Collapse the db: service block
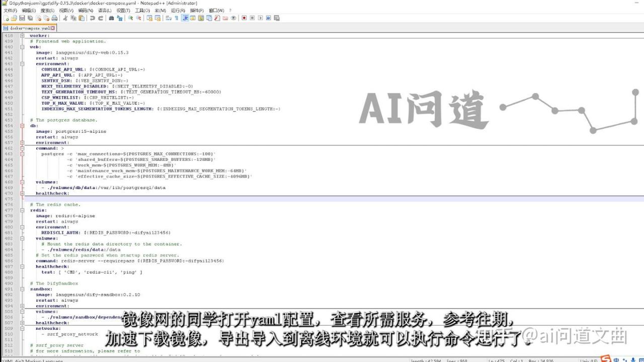The width and height of the screenshot is (644, 362). (22, 126)
